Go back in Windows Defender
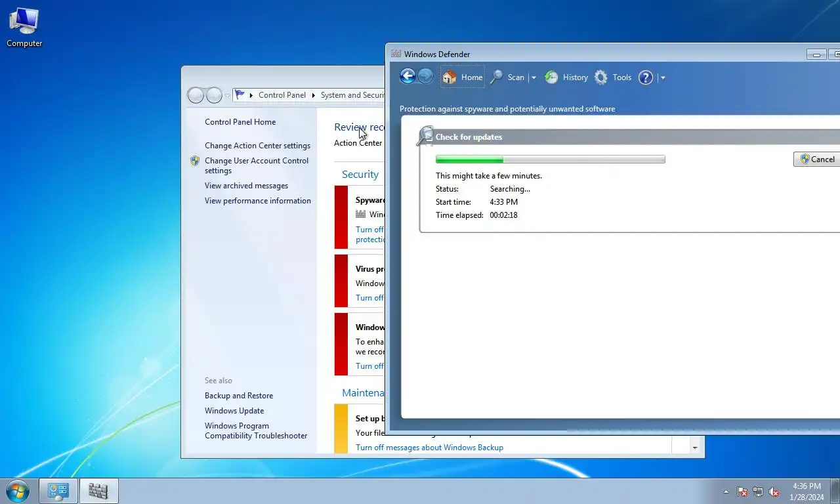The width and height of the screenshot is (840, 504). [408, 77]
